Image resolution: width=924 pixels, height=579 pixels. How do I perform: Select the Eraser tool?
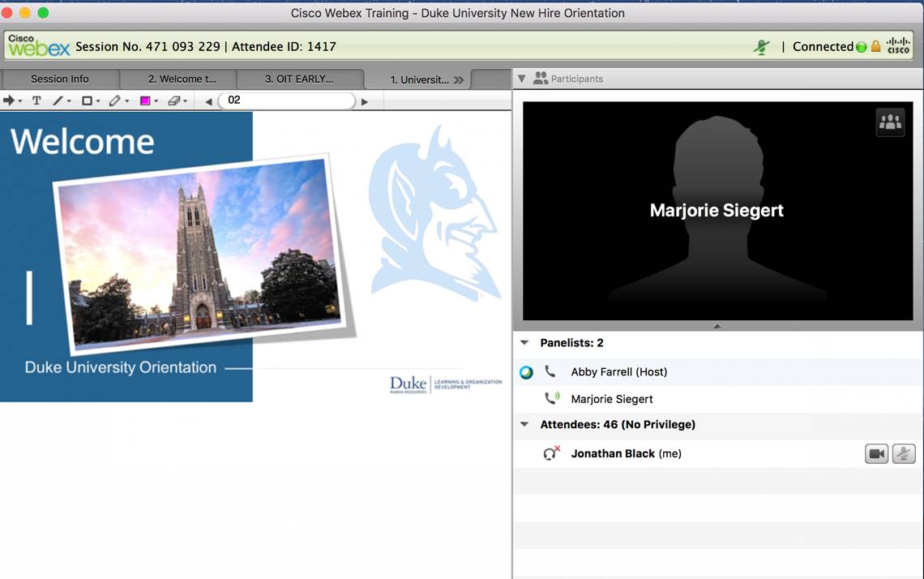(173, 101)
